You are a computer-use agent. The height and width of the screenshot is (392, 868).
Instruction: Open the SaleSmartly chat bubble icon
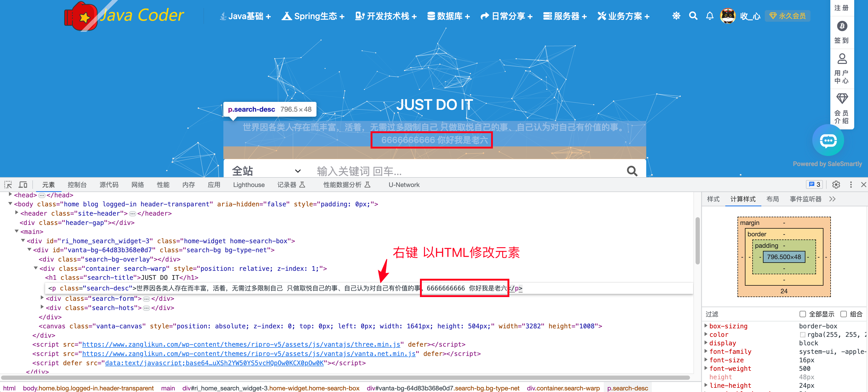tap(828, 140)
